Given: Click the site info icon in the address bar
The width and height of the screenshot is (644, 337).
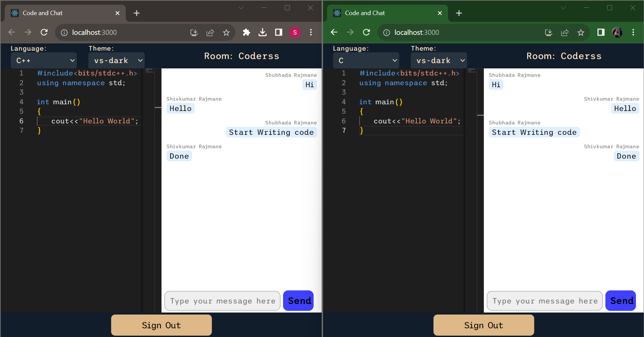Looking at the screenshot, I should [64, 32].
